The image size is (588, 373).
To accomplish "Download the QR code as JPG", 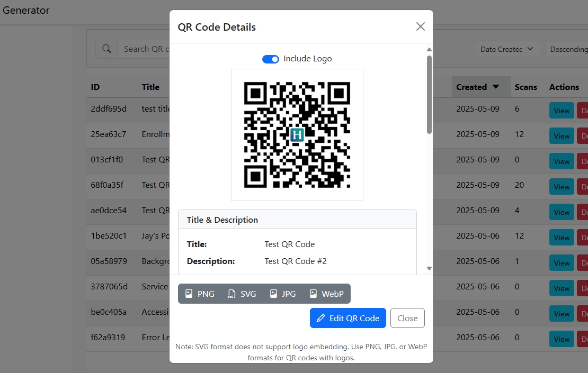I will pos(283,294).
